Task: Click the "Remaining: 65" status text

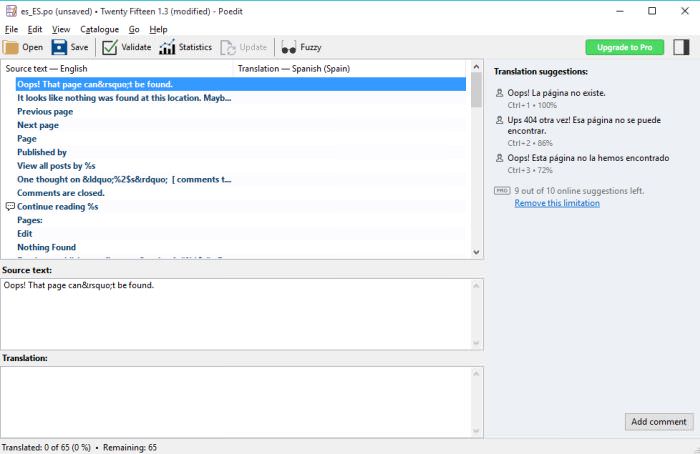Action: [130, 447]
